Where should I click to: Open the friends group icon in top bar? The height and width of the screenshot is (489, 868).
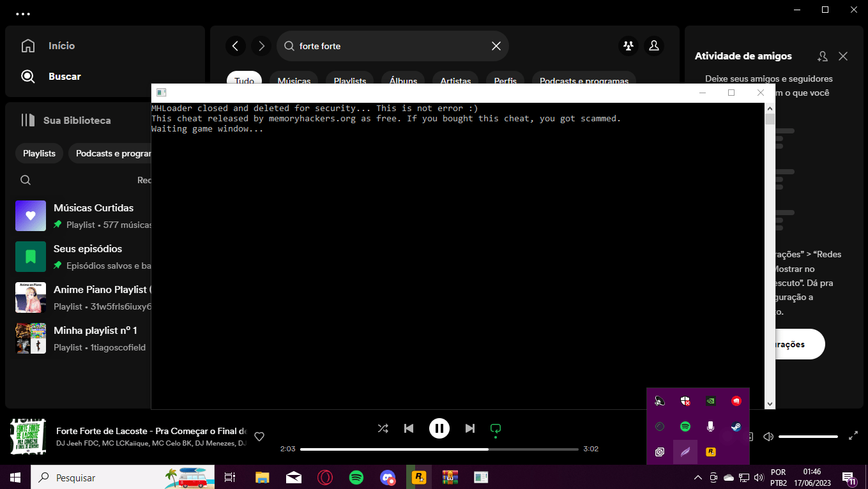click(x=628, y=46)
